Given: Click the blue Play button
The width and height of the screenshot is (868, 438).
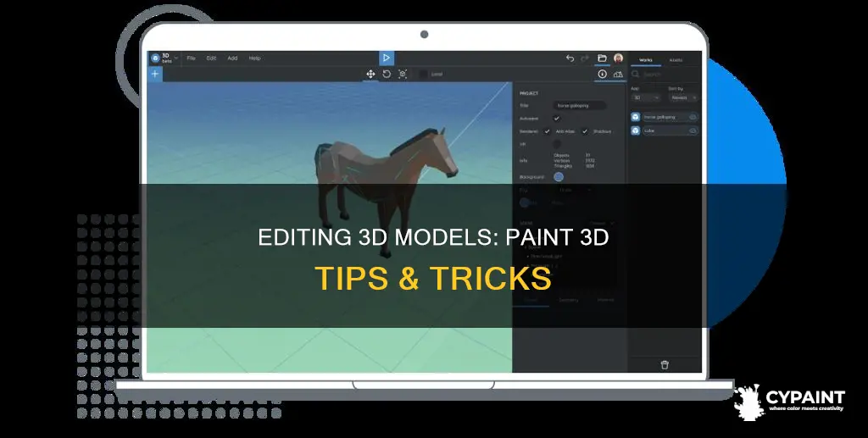Looking at the screenshot, I should [387, 58].
